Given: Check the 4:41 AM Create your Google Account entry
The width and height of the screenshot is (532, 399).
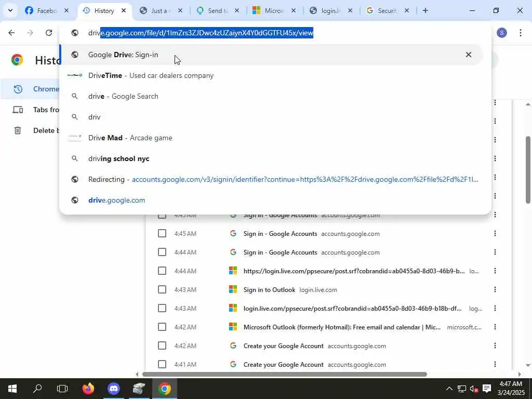Looking at the screenshot, I should pos(162,364).
